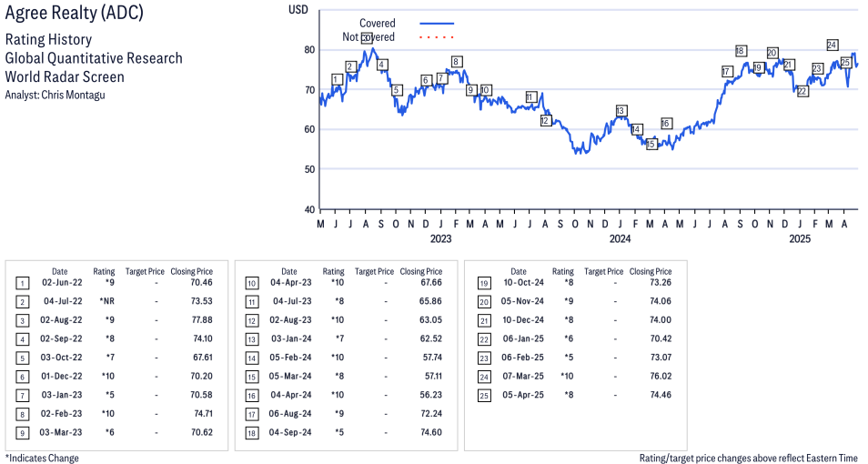Select the date 02-Jun-22 in the table
Image resolution: width=868 pixels, height=464 pixels.
[62, 282]
